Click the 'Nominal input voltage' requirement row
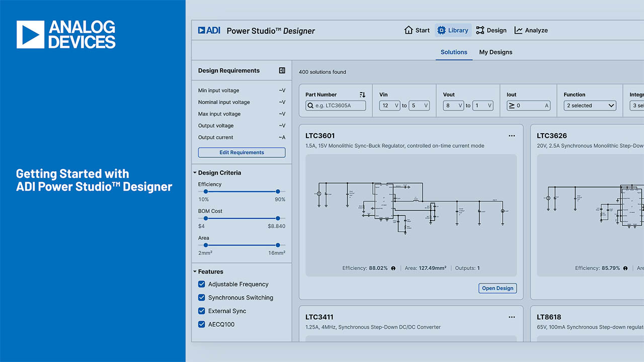 click(242, 102)
